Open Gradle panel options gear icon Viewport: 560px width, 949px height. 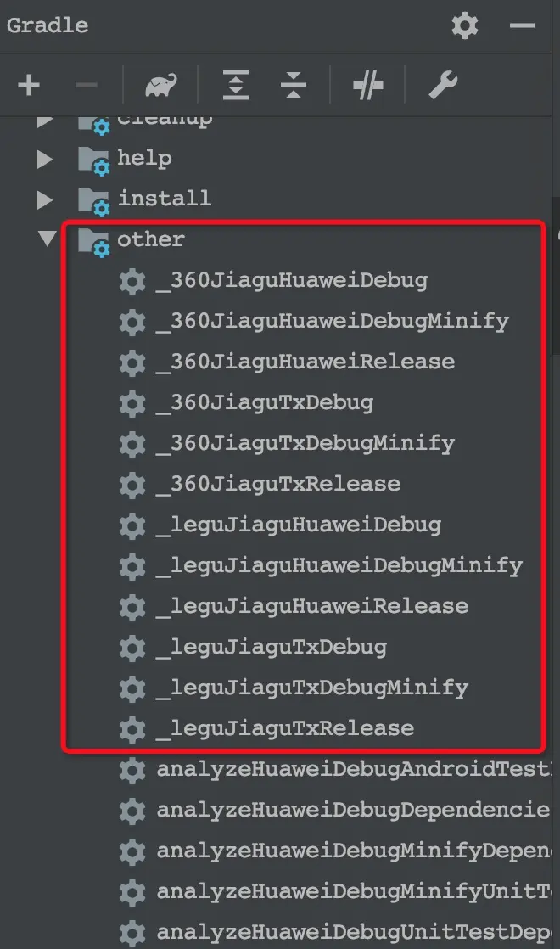tap(464, 25)
